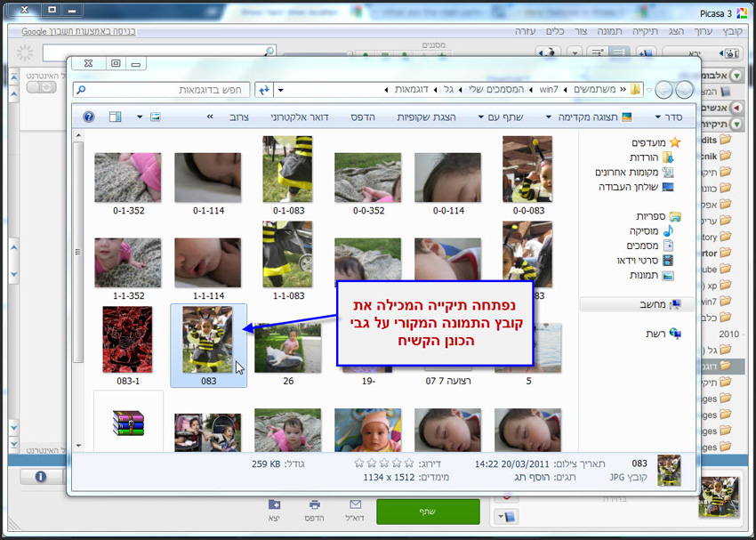Image resolution: width=756 pixels, height=540 pixels.
Task: Open מסמכים documents library
Action: pyautogui.click(x=650, y=246)
